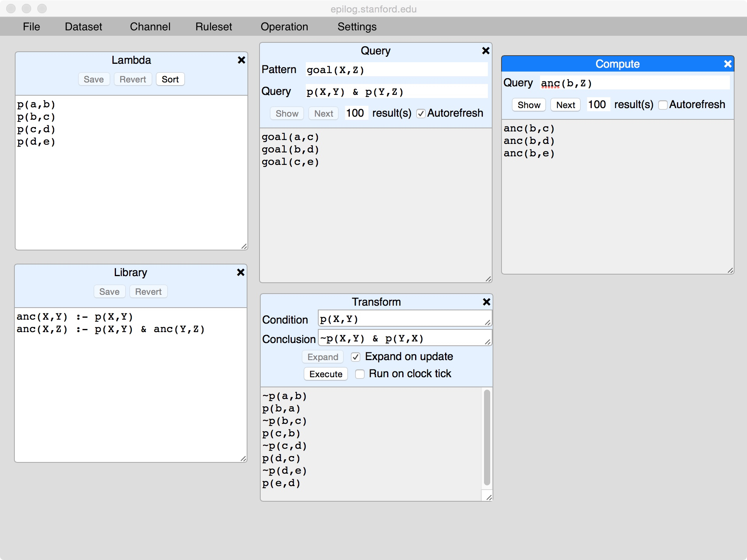Close the Query panel with its X icon

486,51
